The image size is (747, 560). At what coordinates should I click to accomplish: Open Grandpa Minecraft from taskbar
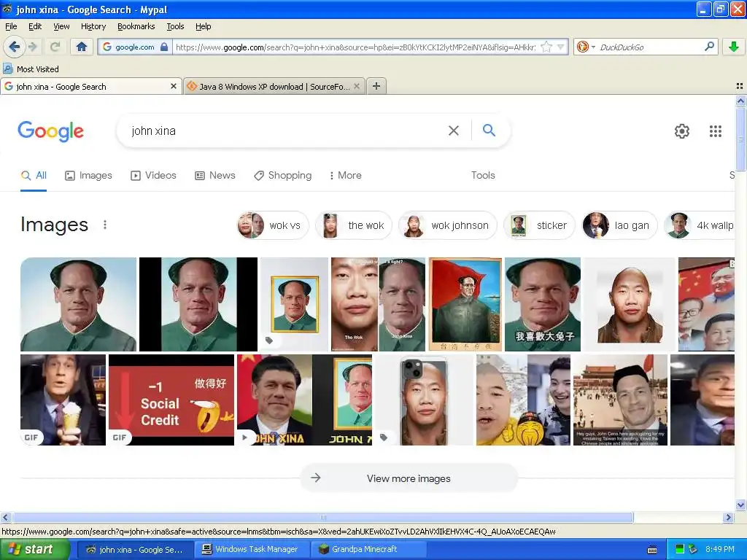(370, 550)
